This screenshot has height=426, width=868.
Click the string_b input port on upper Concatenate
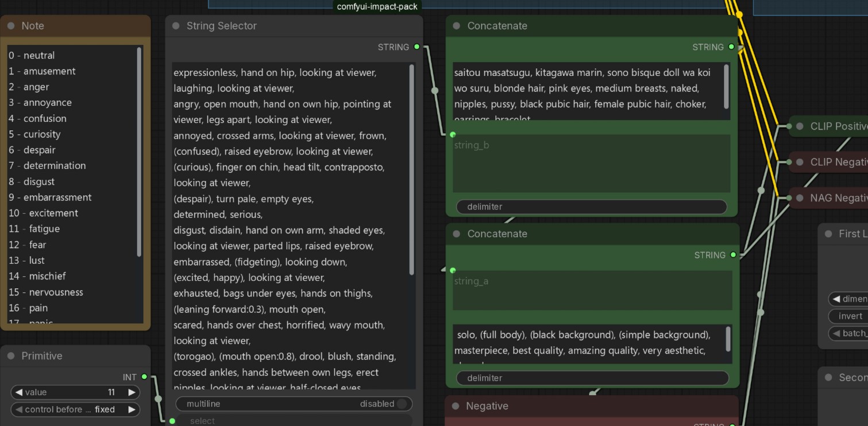453,134
